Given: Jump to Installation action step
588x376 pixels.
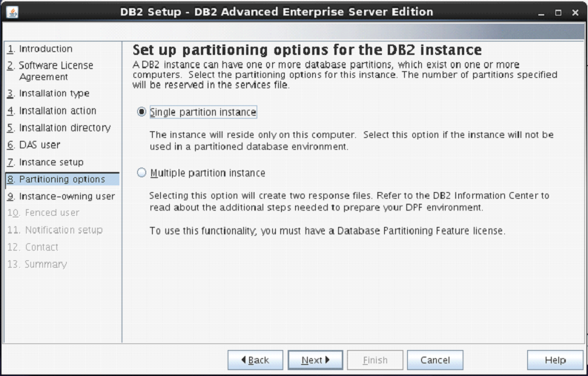Looking at the screenshot, I should point(57,111).
